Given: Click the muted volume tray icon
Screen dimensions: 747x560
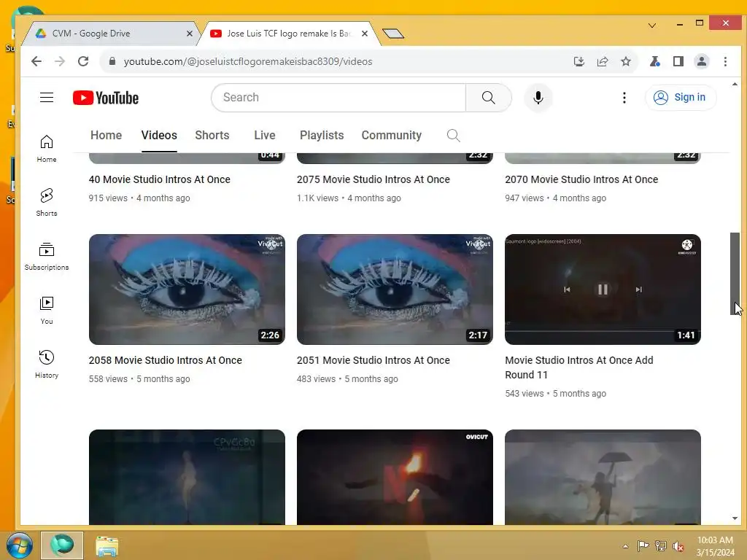Looking at the screenshot, I should click(x=678, y=546).
